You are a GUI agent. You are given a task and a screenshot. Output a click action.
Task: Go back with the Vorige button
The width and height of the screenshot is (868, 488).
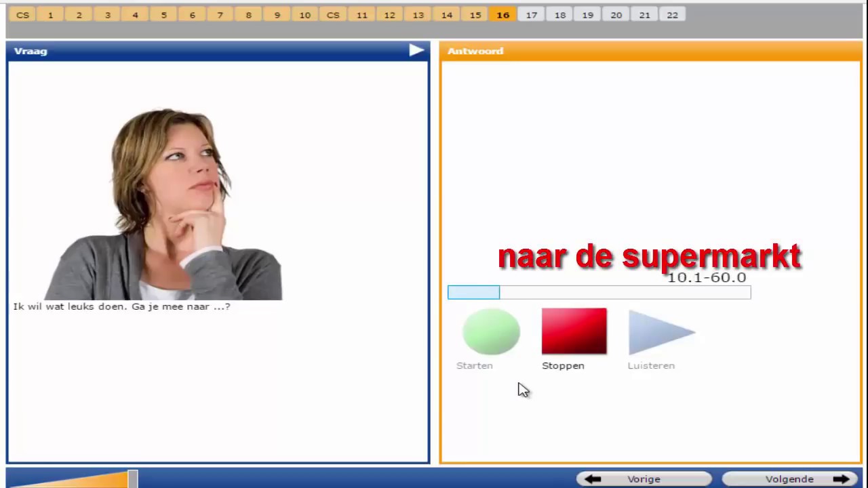pyautogui.click(x=644, y=479)
